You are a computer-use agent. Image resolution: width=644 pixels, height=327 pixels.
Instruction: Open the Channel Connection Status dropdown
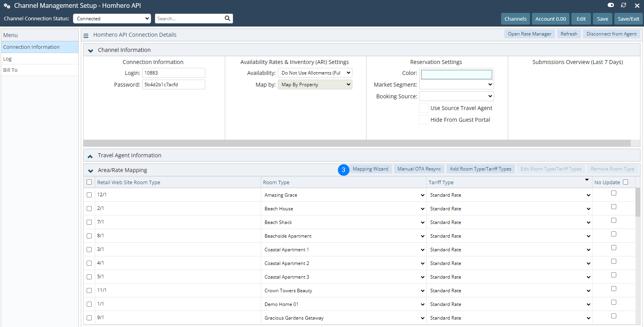point(112,18)
